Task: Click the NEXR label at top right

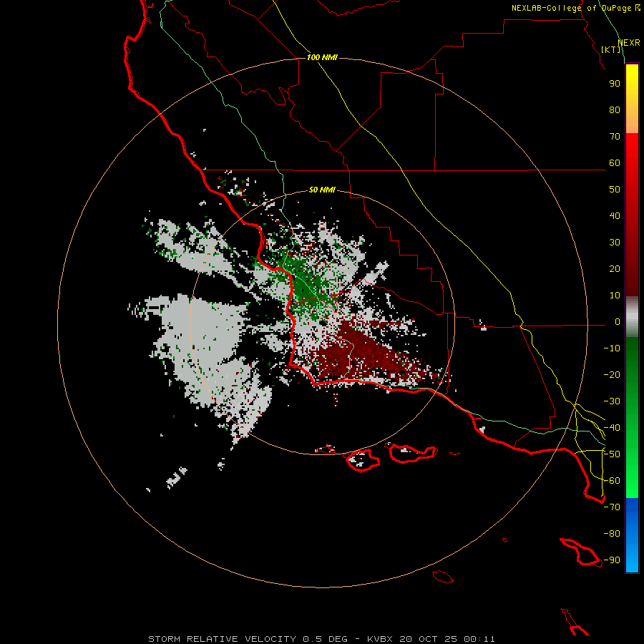Action: tap(629, 42)
